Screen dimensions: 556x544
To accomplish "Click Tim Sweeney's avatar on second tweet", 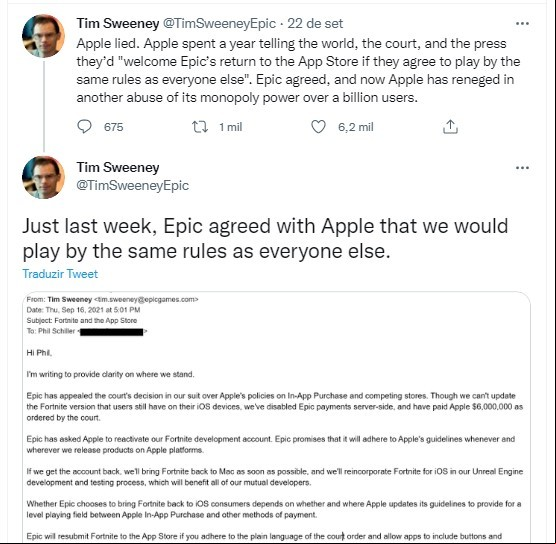I will tap(44, 177).
